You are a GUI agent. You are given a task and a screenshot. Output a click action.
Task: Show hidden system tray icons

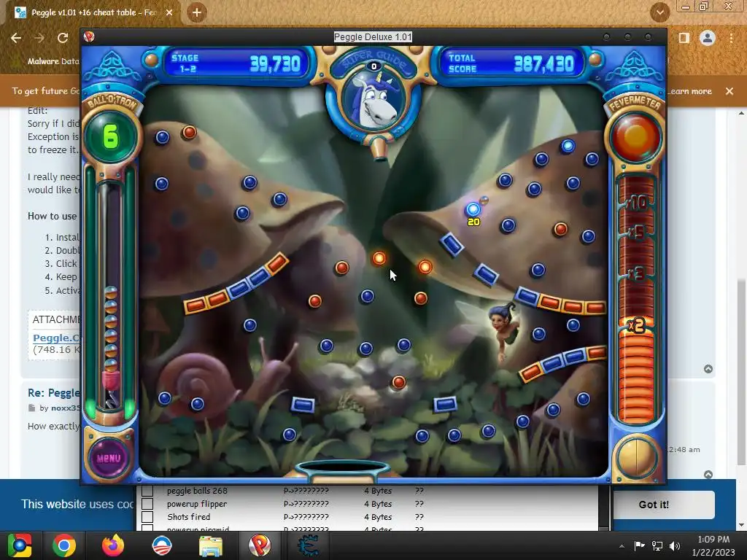point(622,546)
